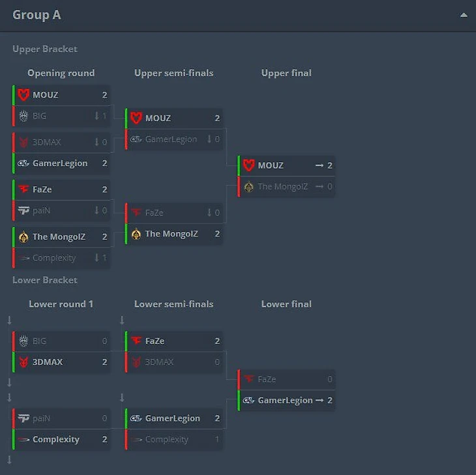Click BIG logo in Lower round 1
Image resolution: width=476 pixels, height=475 pixels.
(x=23, y=341)
